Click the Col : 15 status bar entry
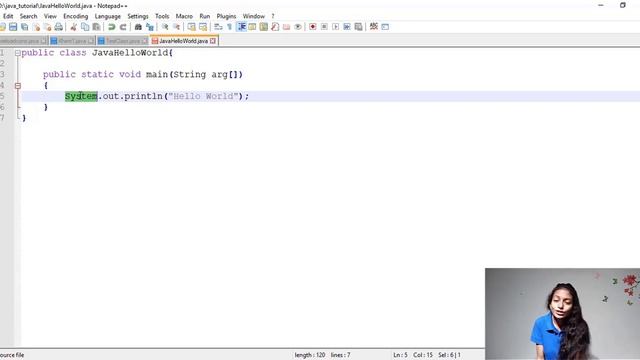This screenshot has width=640, height=360. [x=423, y=355]
